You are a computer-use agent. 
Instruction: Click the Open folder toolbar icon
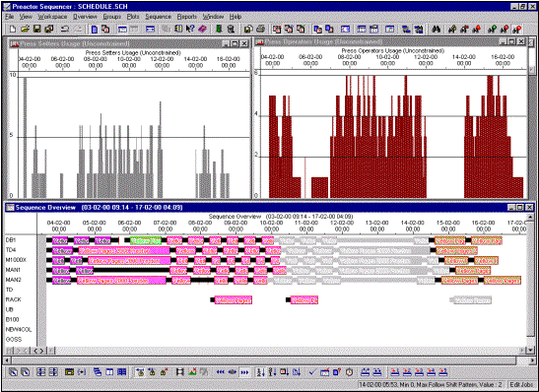coord(25,30)
